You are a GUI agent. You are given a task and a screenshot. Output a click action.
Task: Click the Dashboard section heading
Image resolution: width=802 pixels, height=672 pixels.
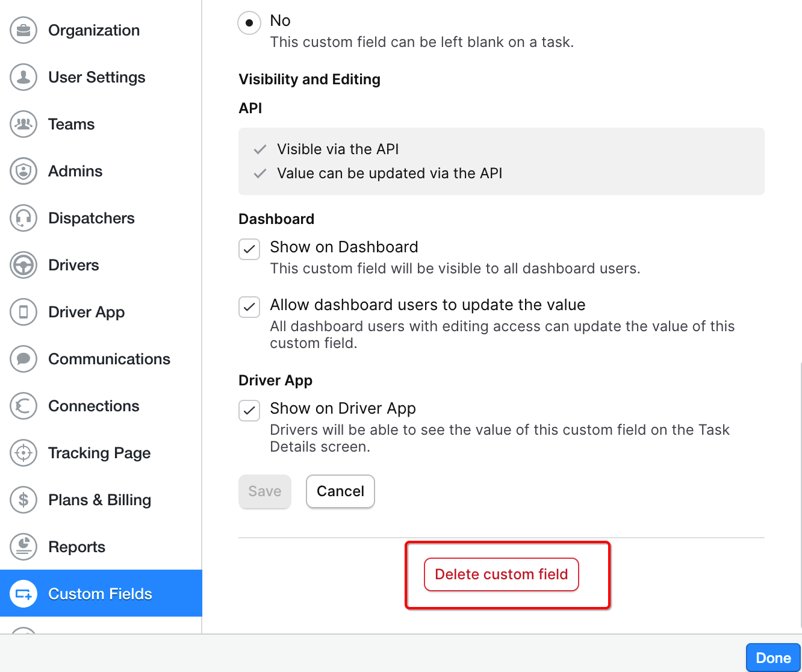pos(276,219)
